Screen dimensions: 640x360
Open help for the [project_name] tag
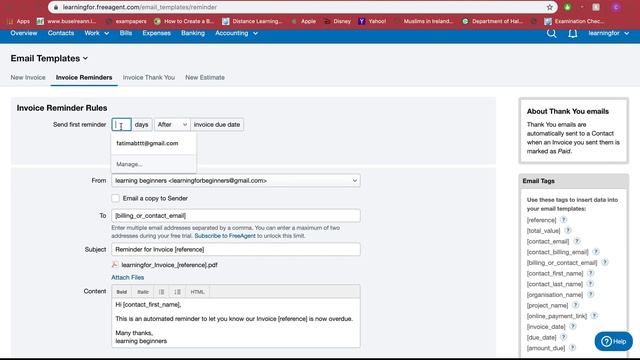click(x=575, y=305)
